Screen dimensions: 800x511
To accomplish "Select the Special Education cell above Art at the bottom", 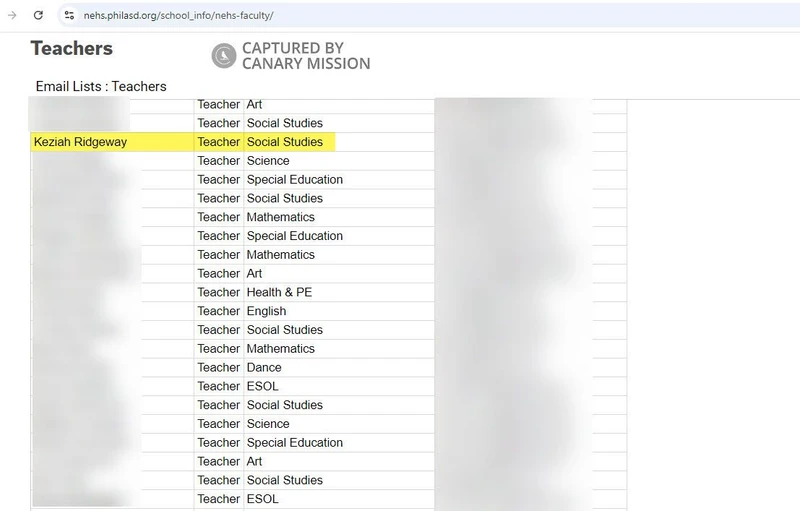I will [x=295, y=443].
